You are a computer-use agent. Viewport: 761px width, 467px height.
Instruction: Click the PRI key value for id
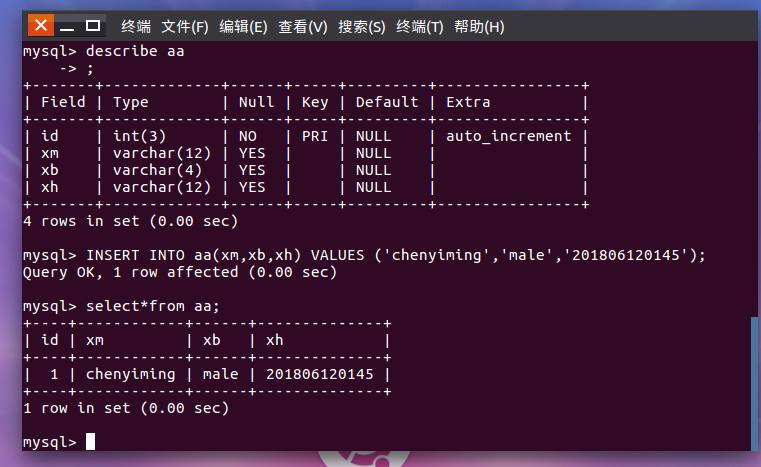[314, 136]
